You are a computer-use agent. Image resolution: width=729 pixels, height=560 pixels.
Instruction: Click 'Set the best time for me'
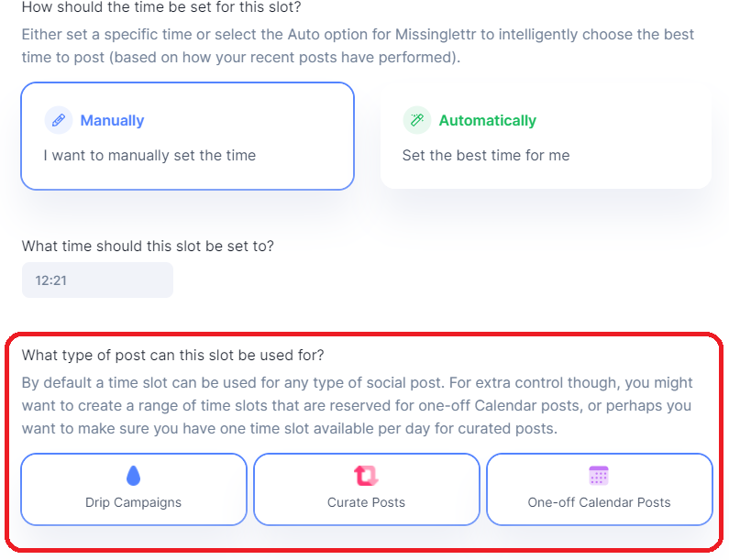pos(486,155)
